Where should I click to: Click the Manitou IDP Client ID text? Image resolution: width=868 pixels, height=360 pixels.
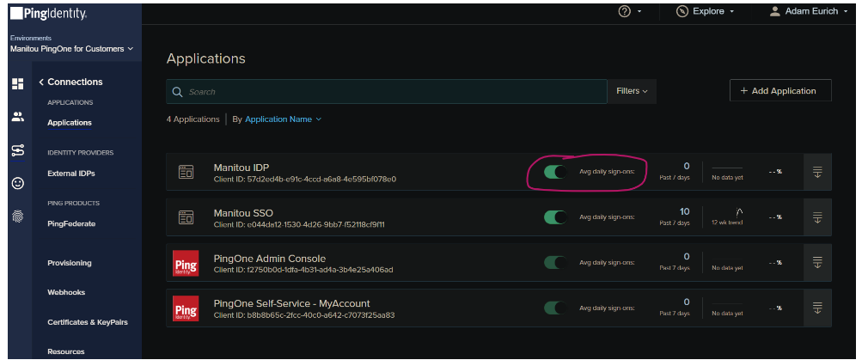305,180
